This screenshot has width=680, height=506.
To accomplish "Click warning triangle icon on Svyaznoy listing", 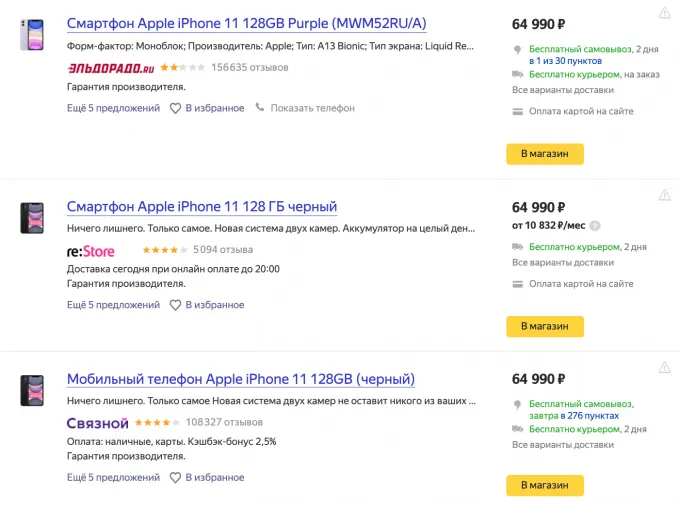I will 665,368.
